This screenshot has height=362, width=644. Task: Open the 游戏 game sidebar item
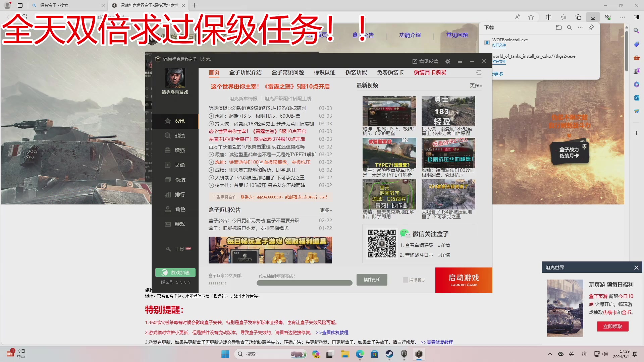tap(175, 224)
